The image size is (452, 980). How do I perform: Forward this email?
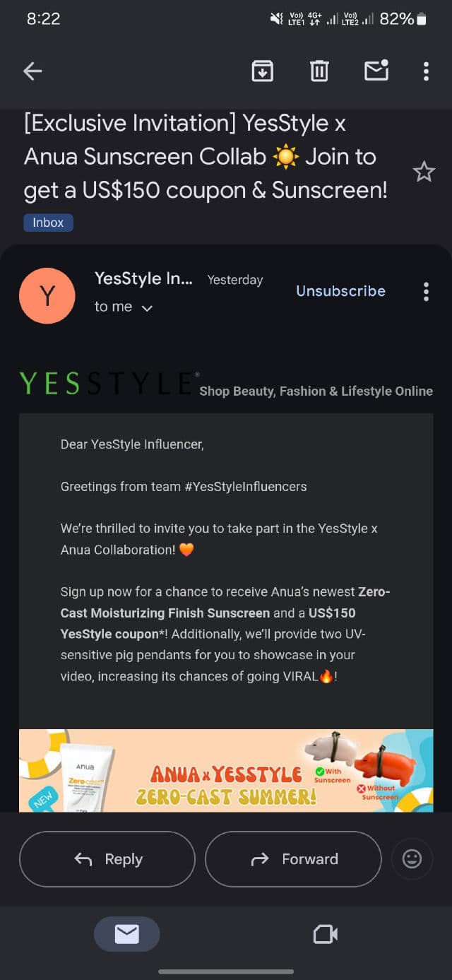(x=293, y=859)
